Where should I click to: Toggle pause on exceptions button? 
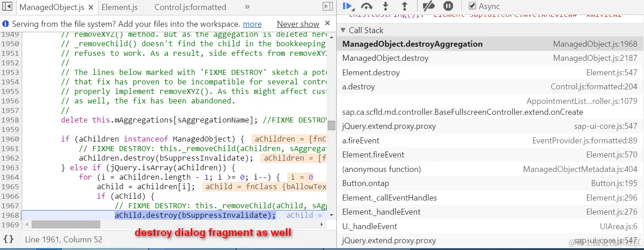(x=448, y=6)
